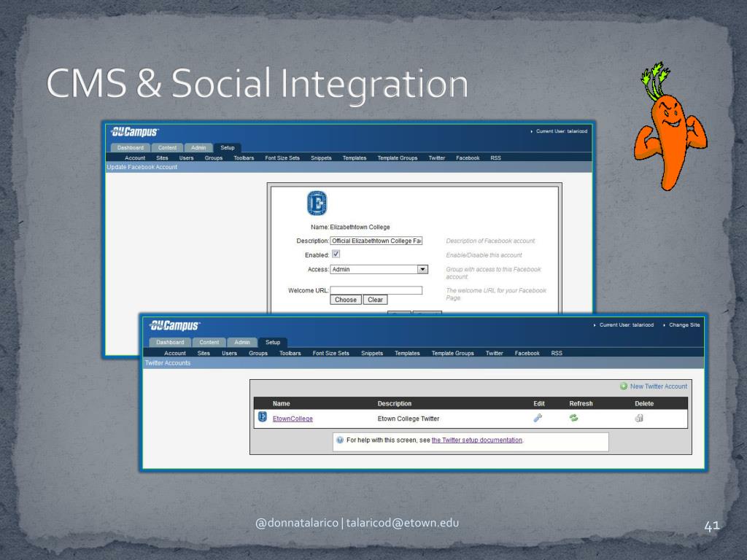Open Snippets menu item in Twitter Accounts window

tap(372, 354)
